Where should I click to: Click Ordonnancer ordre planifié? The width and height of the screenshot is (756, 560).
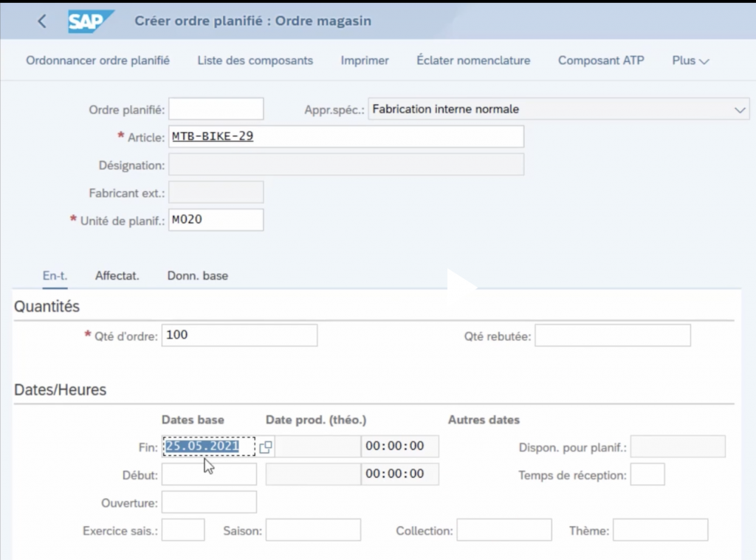(97, 61)
